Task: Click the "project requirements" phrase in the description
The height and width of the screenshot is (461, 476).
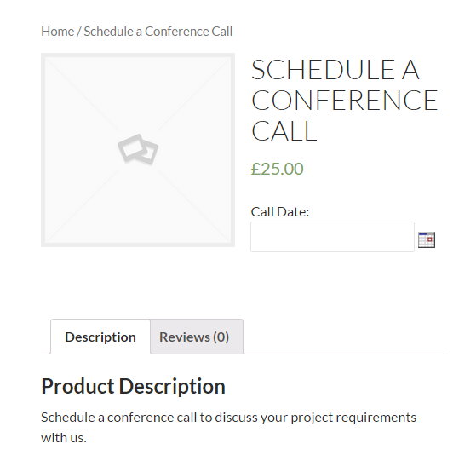Action: coord(353,418)
